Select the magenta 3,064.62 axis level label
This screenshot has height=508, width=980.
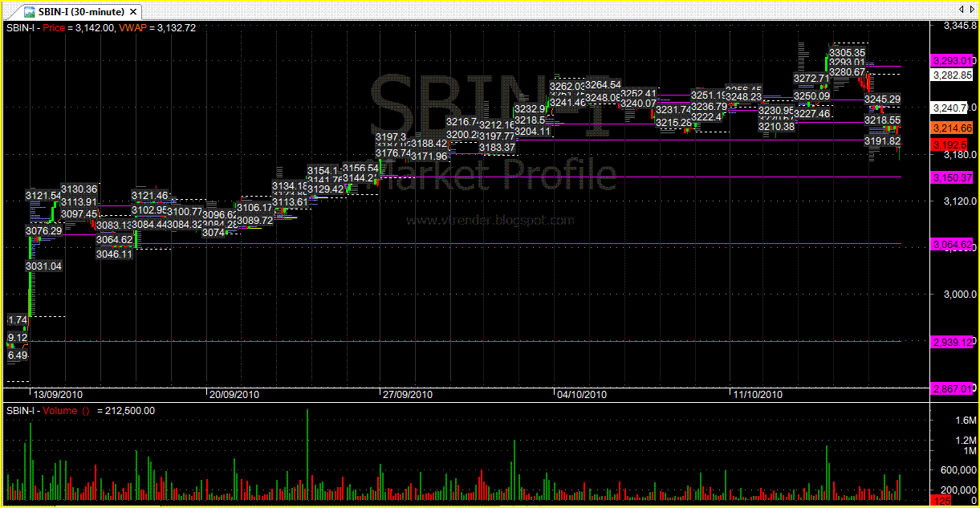[952, 244]
